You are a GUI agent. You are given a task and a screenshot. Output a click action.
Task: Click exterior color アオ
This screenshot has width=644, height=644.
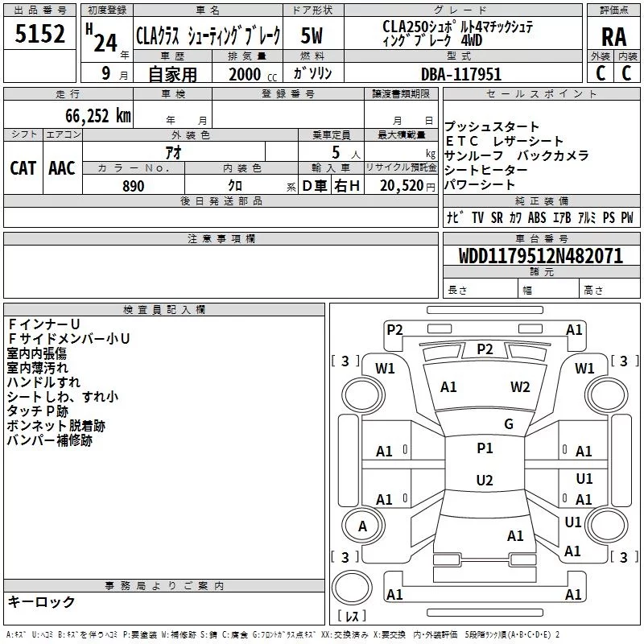tap(173, 152)
